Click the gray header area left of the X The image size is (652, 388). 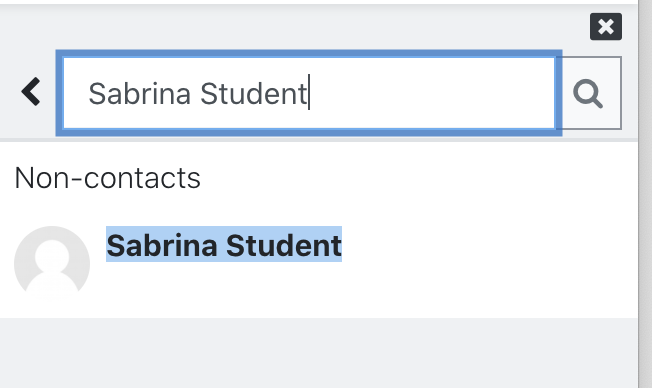tap(291, 27)
